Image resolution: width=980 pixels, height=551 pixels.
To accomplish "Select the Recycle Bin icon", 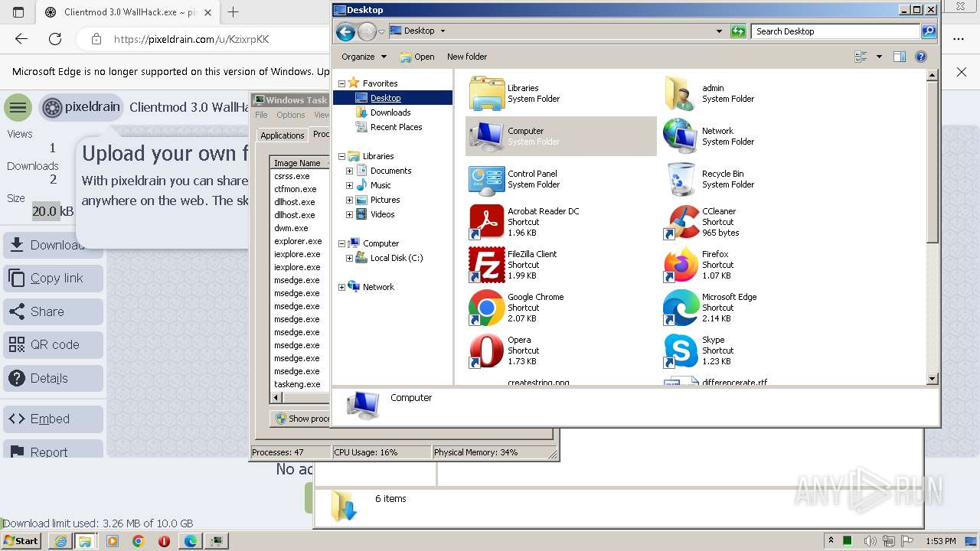I will [x=681, y=179].
